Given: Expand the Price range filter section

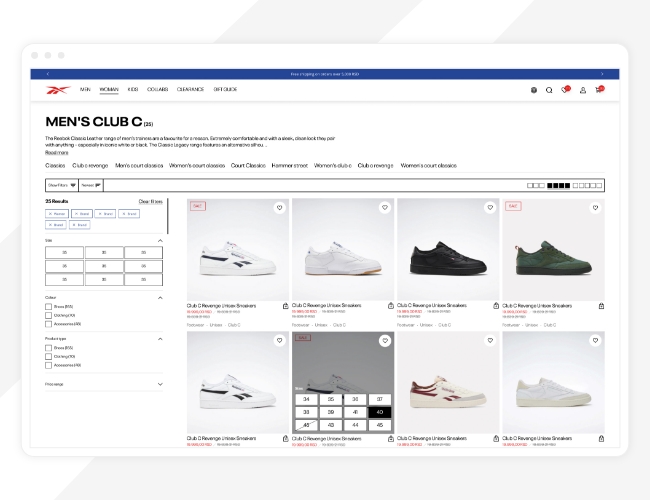Looking at the screenshot, I should tap(160, 384).
